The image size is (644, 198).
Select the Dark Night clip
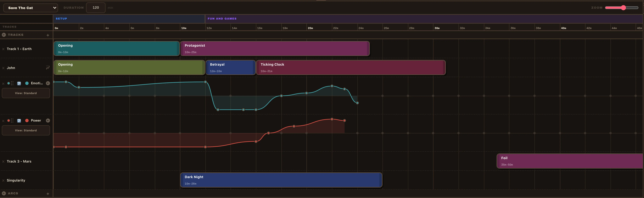coord(281,180)
